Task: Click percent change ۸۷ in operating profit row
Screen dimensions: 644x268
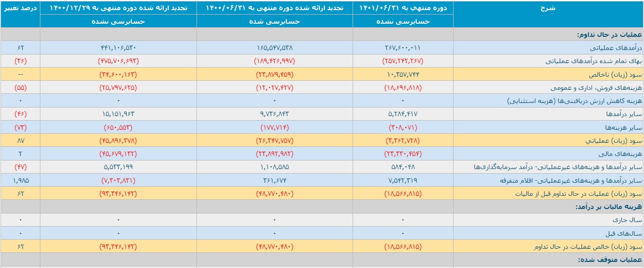Action: click(20, 140)
